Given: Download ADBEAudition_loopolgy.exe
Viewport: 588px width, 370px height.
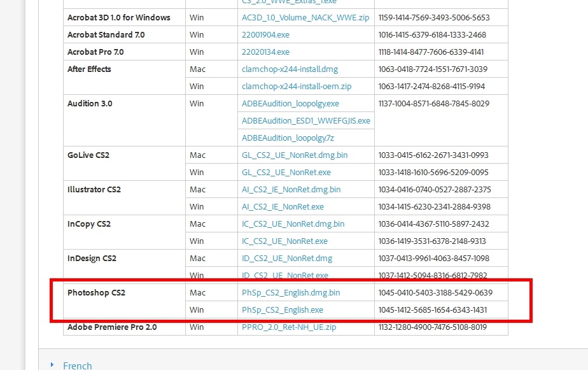Looking at the screenshot, I should [x=290, y=104].
